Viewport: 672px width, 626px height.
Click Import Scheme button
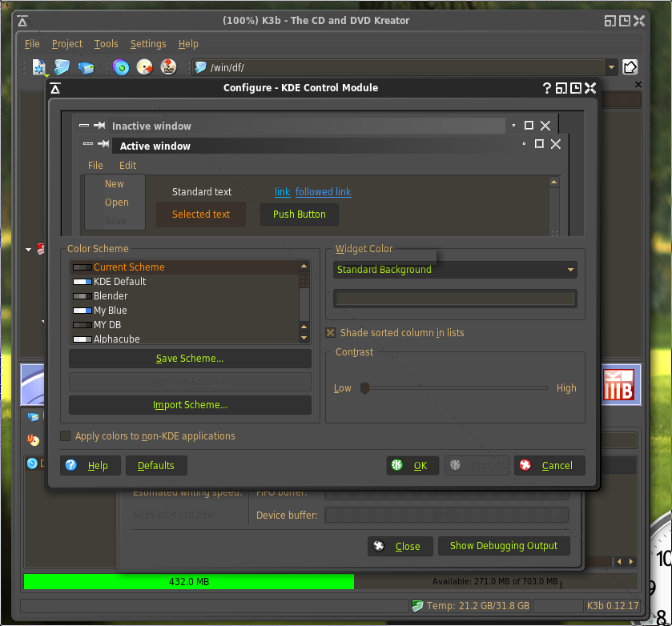(190, 405)
